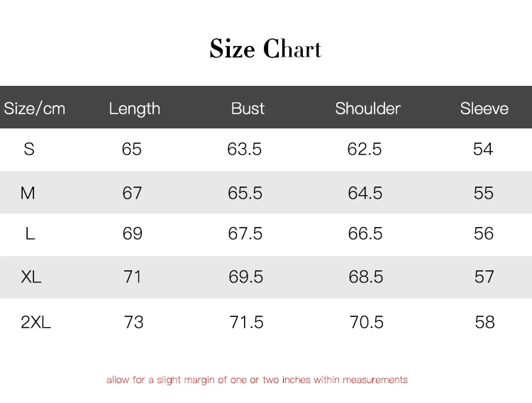Click the red margin allowance note
Viewport: 532px width, 403px height.
click(x=257, y=380)
